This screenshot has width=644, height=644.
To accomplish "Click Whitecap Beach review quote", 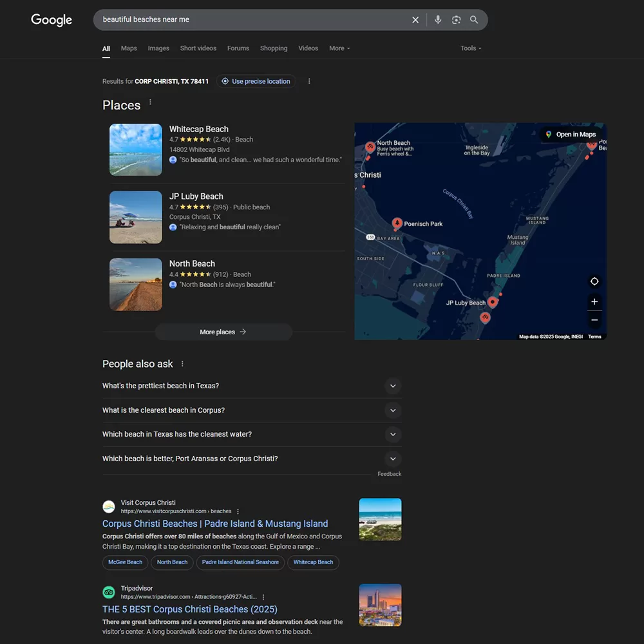I will [x=260, y=160].
